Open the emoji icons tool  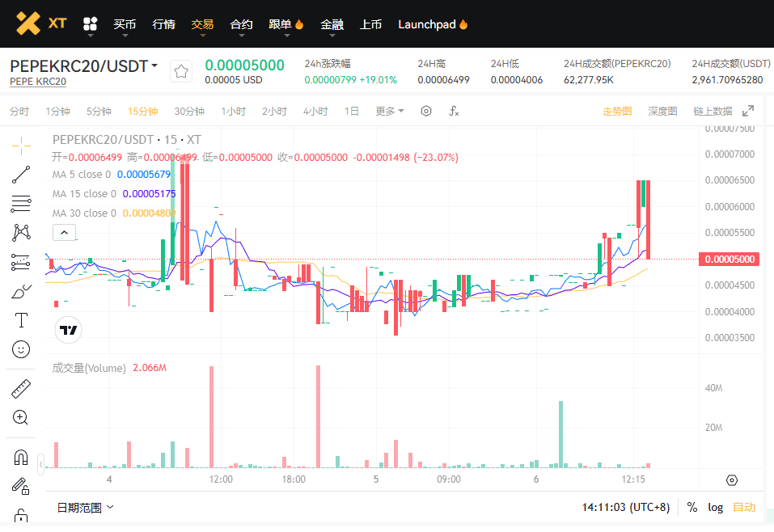22,349
